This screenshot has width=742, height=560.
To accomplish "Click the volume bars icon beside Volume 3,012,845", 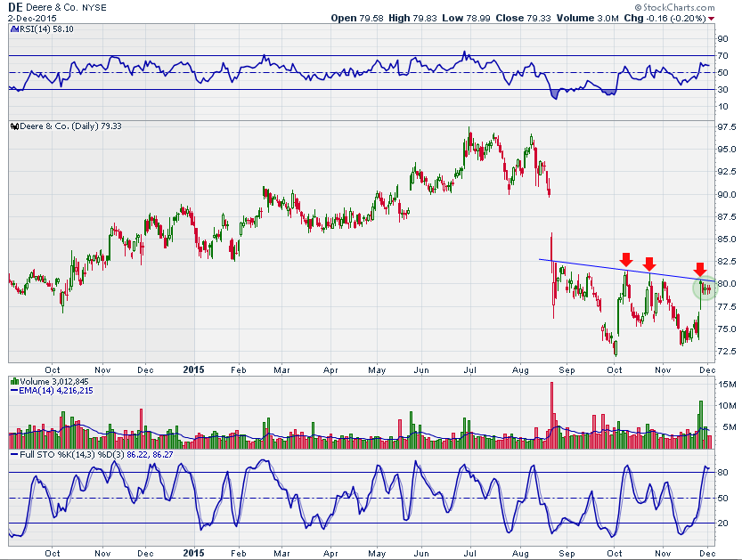I will pos(14,381).
